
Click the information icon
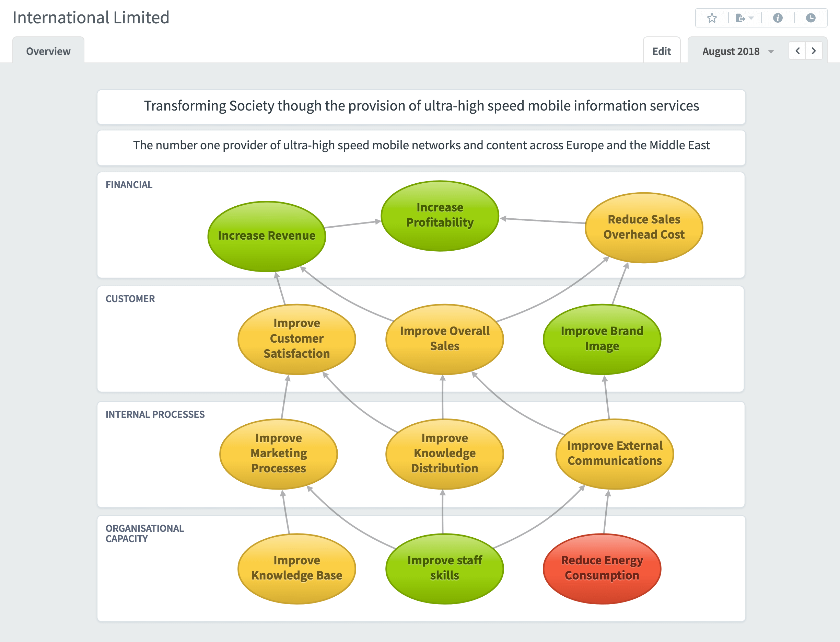click(778, 18)
